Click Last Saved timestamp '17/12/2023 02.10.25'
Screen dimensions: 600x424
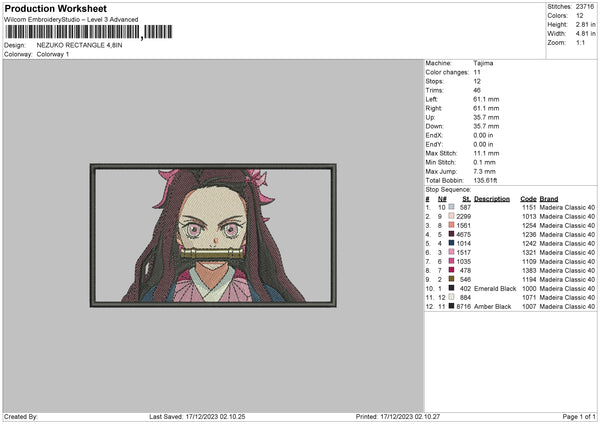coord(215,416)
